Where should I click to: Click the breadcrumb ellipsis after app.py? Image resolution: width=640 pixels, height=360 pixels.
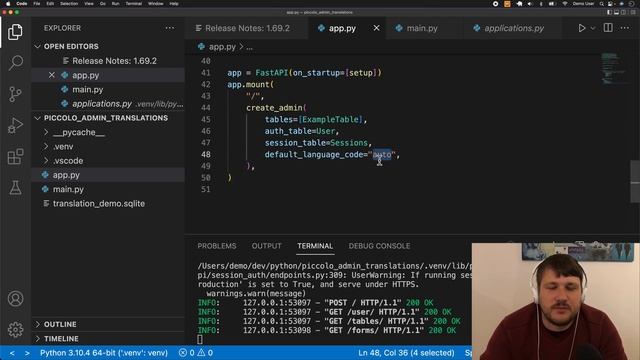[x=249, y=47]
